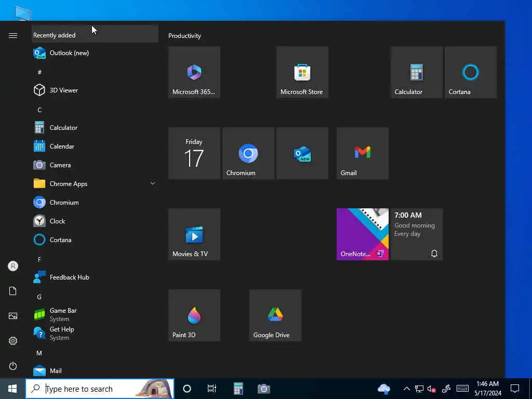The width and height of the screenshot is (532, 399).
Task: Open the Chrome Apps folder entry
Action: coord(95,183)
